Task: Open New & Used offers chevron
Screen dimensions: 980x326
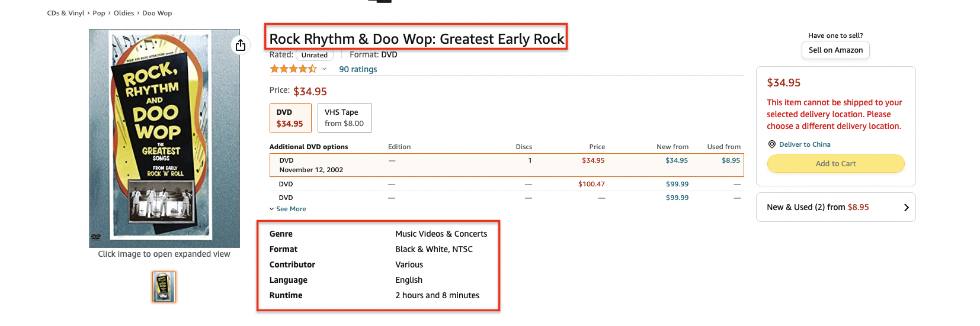Action: (906, 207)
